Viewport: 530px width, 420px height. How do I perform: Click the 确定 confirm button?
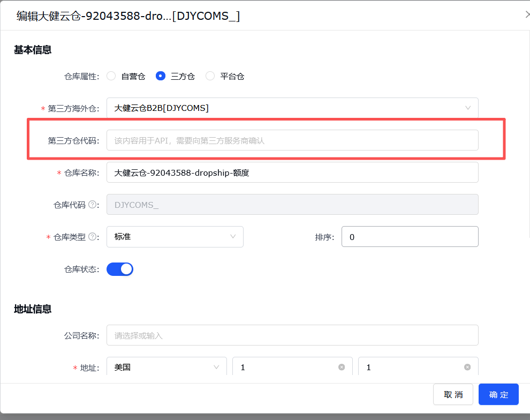click(498, 394)
